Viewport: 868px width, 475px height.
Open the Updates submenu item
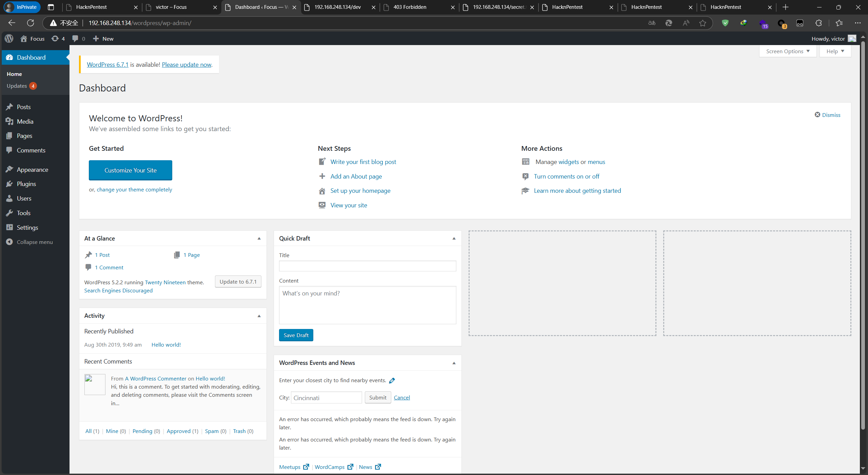(17, 86)
